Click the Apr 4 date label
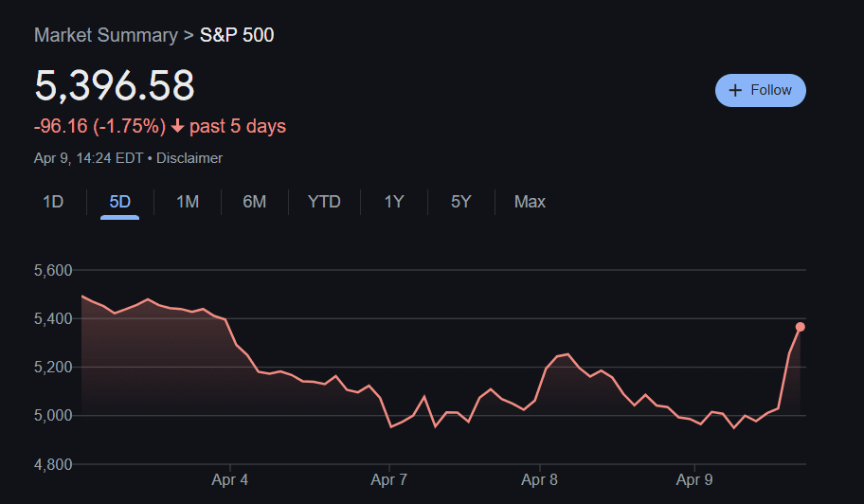 230,480
